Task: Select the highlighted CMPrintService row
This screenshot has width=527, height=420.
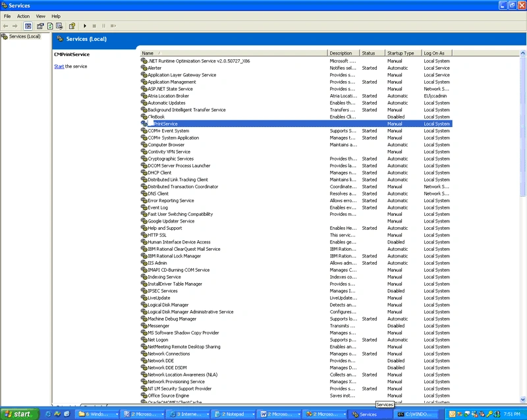Action: (296, 124)
